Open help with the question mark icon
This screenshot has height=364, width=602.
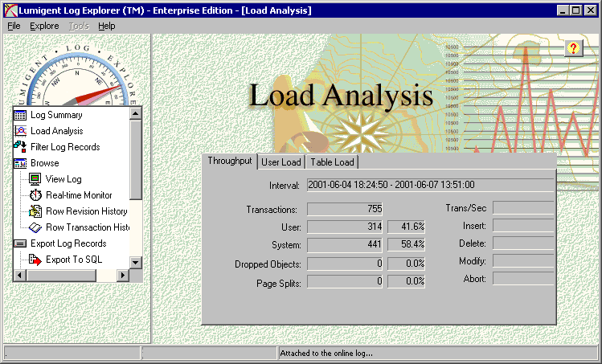[574, 48]
